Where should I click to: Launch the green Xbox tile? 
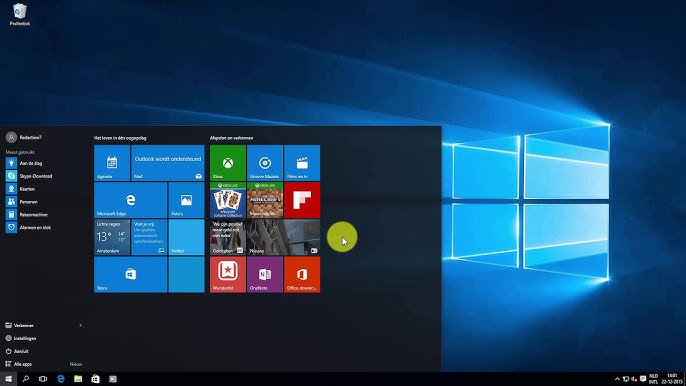point(228,163)
